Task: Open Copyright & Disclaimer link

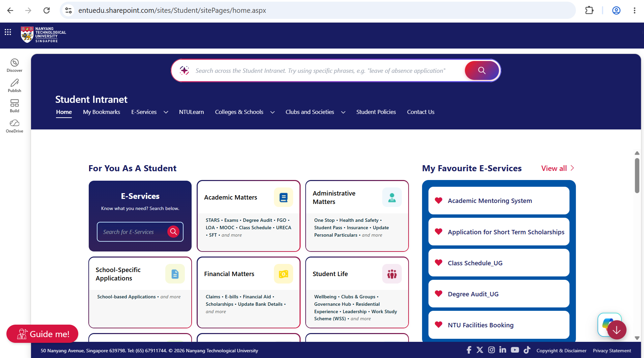Action: (561, 351)
